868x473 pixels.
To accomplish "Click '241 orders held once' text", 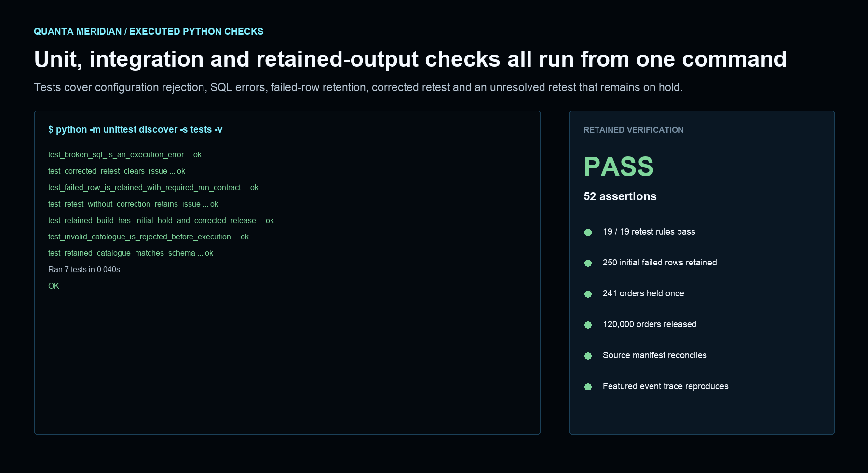I will tap(643, 293).
